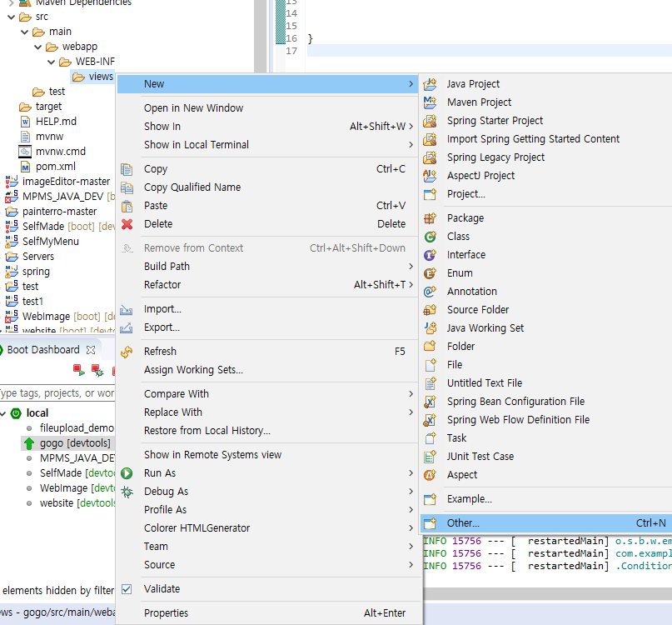Collapse the src folder
This screenshot has width=672, height=625.
[x=12, y=17]
